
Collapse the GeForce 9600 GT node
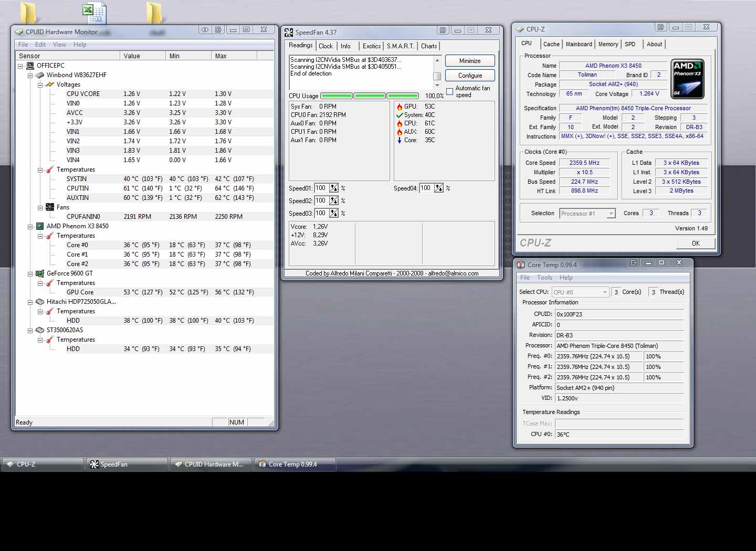click(x=30, y=274)
